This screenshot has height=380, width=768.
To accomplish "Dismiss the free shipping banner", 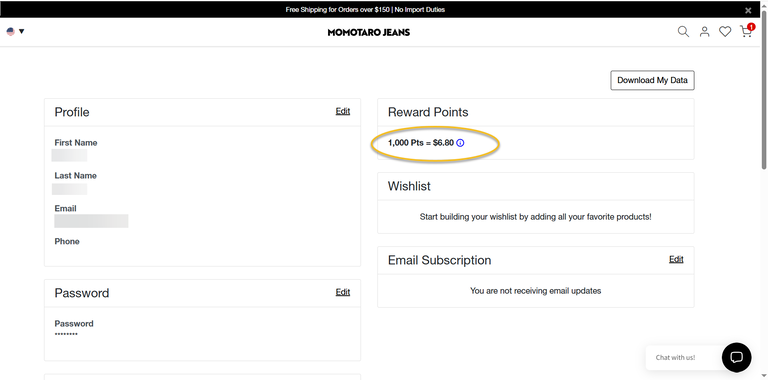I will point(748,10).
